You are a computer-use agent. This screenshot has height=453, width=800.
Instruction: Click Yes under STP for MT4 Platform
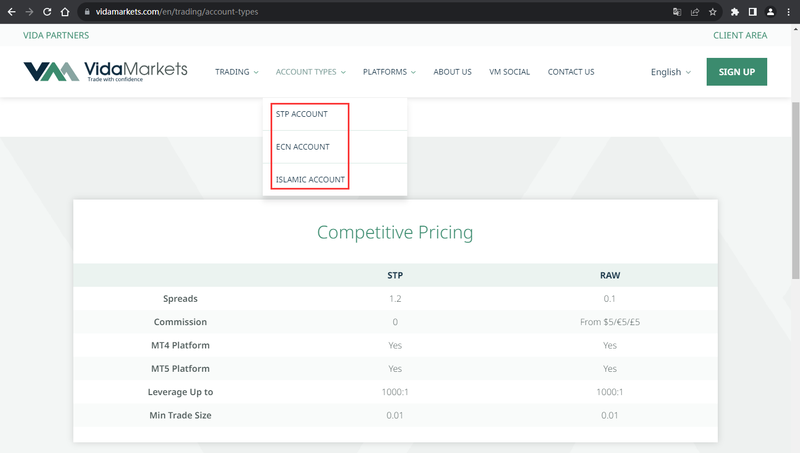tap(395, 345)
